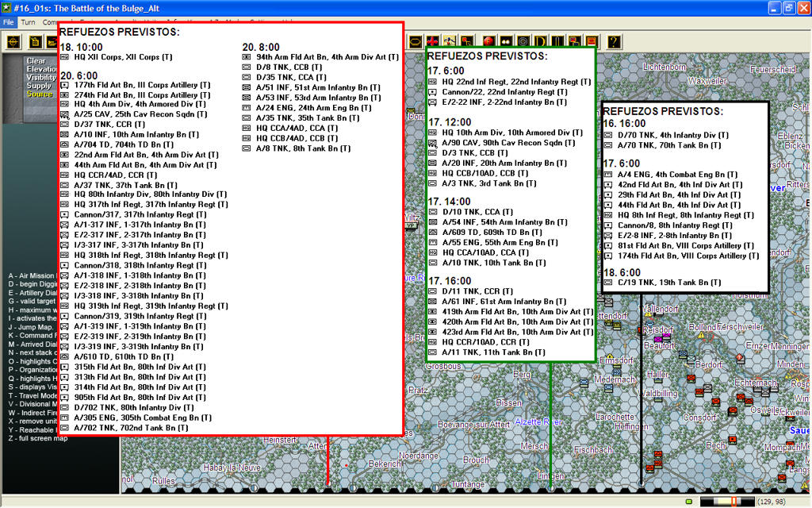812x508 pixels.
Task: Click the green indicator light in status bar
Action: [x=688, y=502]
